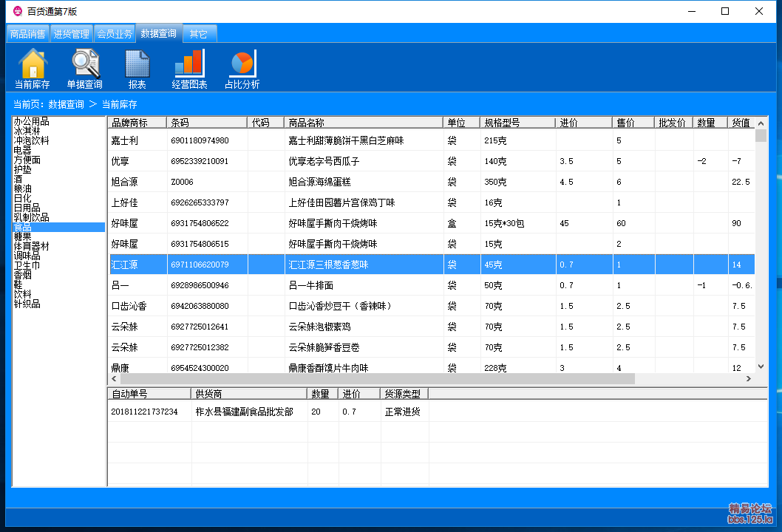Click the 货值 column header
782x532 pixels.
pyautogui.click(x=741, y=123)
